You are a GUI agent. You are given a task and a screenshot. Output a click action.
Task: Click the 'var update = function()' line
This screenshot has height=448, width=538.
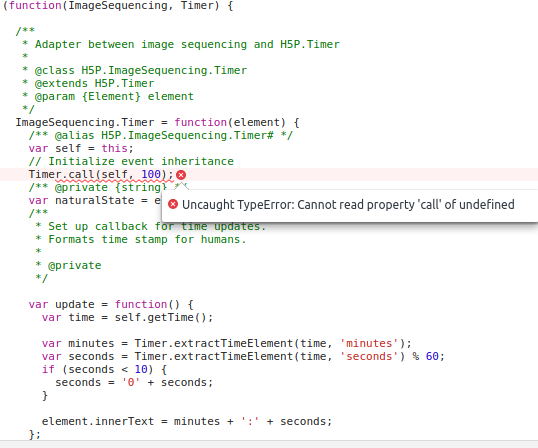(x=111, y=304)
